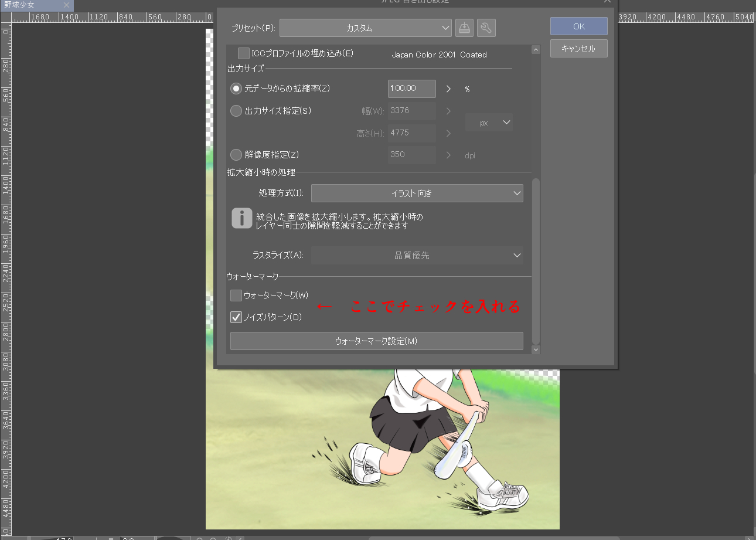Open ウォーターマーク設定 watermark settings

pyautogui.click(x=376, y=341)
